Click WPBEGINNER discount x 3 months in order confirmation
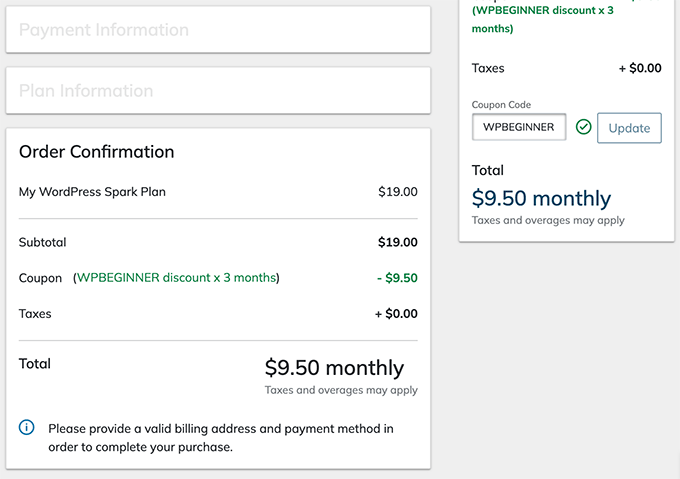 tap(177, 277)
